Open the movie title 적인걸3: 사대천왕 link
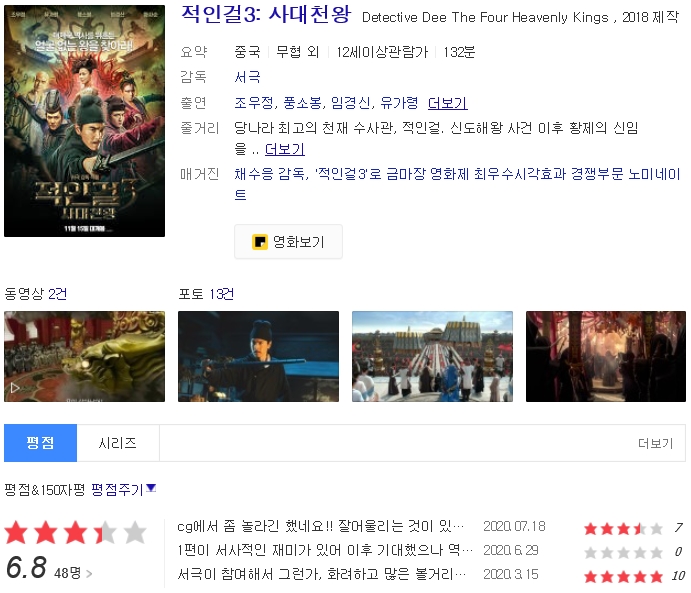The height and width of the screenshot is (593, 691). [x=266, y=14]
